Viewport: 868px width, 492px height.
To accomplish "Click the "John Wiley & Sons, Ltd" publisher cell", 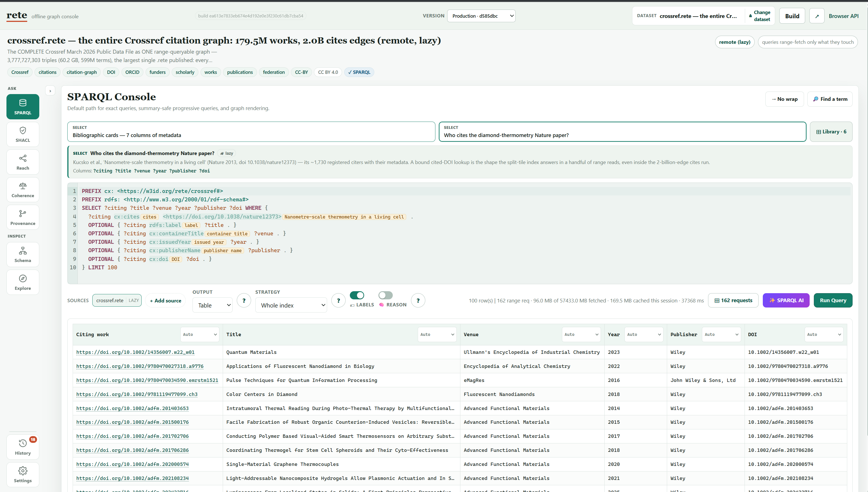I will (703, 380).
